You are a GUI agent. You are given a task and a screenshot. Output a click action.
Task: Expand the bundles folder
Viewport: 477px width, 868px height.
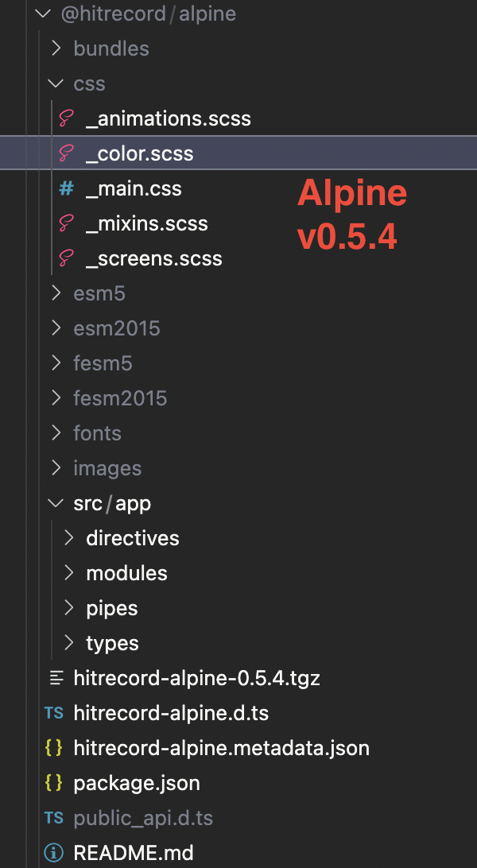click(x=56, y=48)
